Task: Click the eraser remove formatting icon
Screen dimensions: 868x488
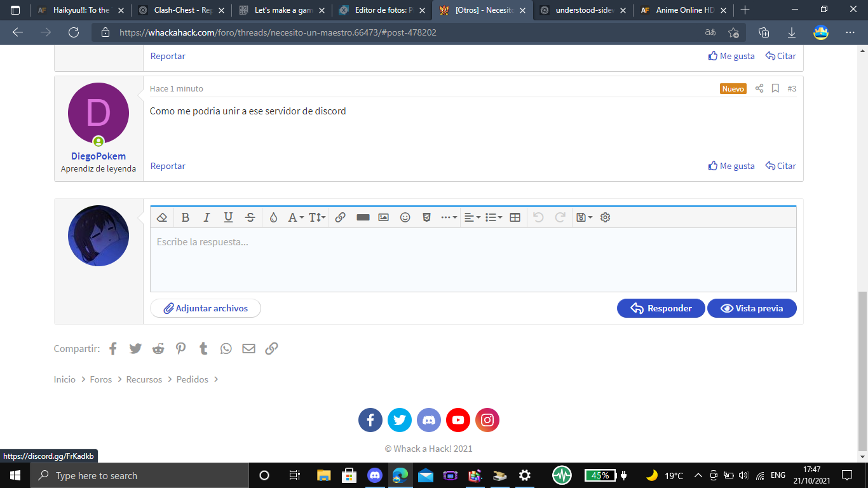Action: (162, 217)
